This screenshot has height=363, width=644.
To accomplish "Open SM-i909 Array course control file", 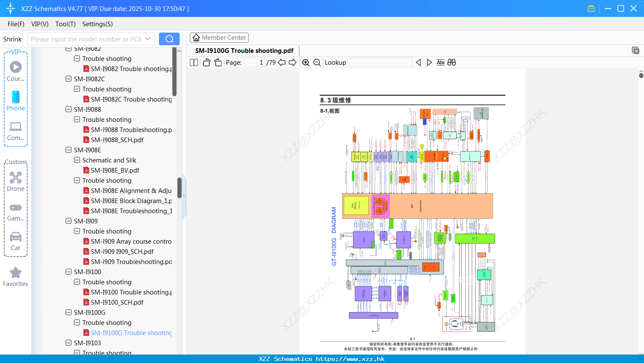I will click(127, 241).
